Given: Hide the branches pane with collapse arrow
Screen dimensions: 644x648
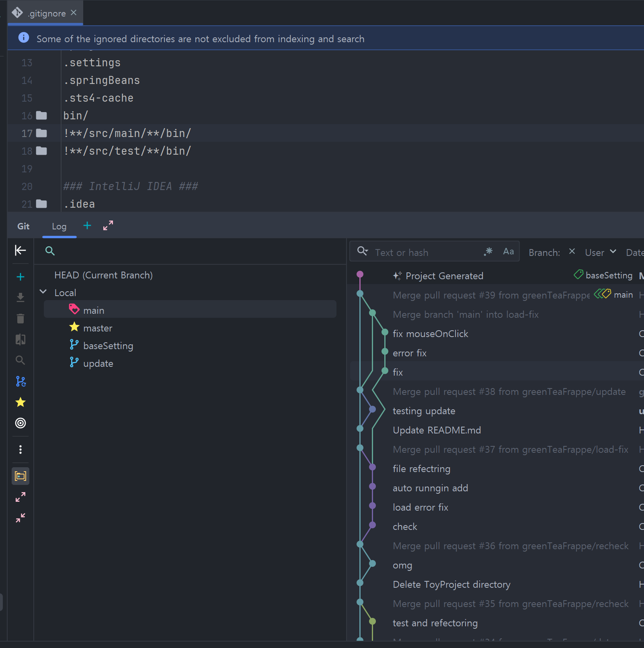Looking at the screenshot, I should pos(21,250).
